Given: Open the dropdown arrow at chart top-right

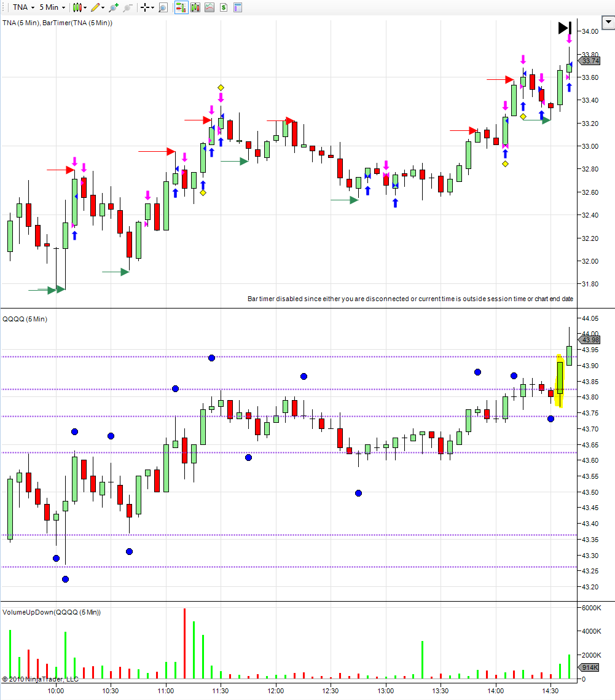Looking at the screenshot, I should [x=608, y=22].
